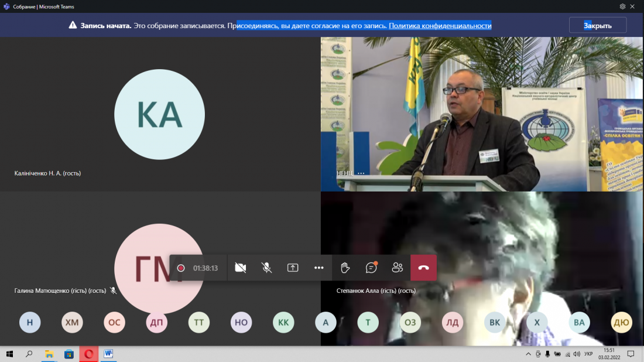Open Windows notification center

pyautogui.click(x=631, y=354)
